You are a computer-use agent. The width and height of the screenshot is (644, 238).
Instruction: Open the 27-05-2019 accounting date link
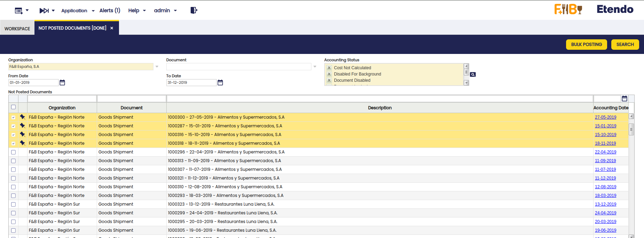tap(605, 117)
